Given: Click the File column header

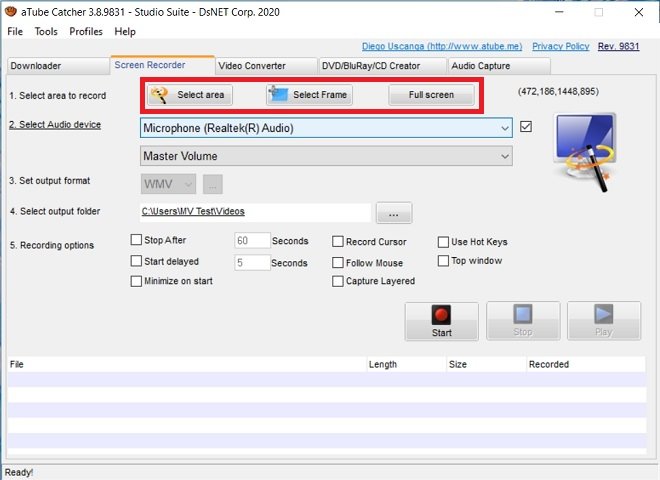Looking at the screenshot, I should click(x=187, y=365).
